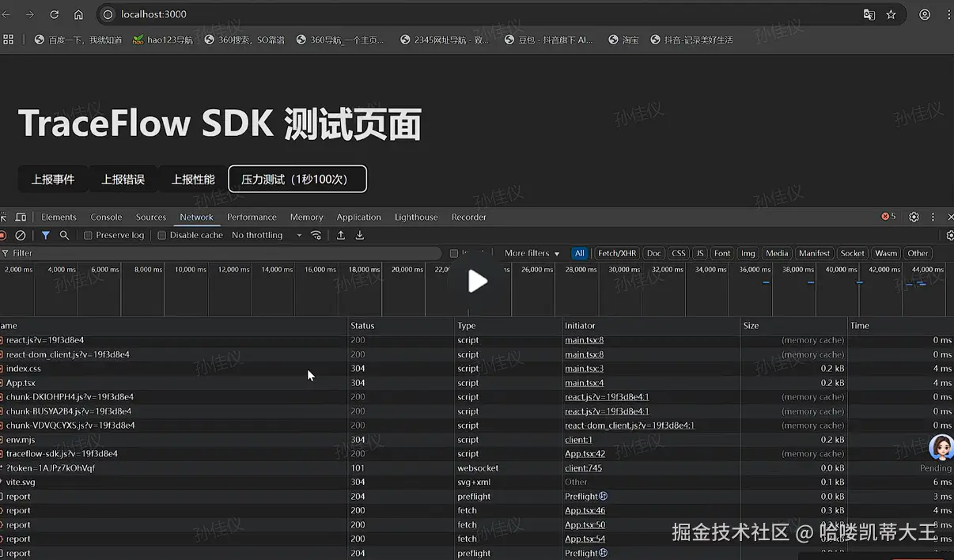Select the env.mjs request row
This screenshot has height=560, width=954.
point(477,440)
